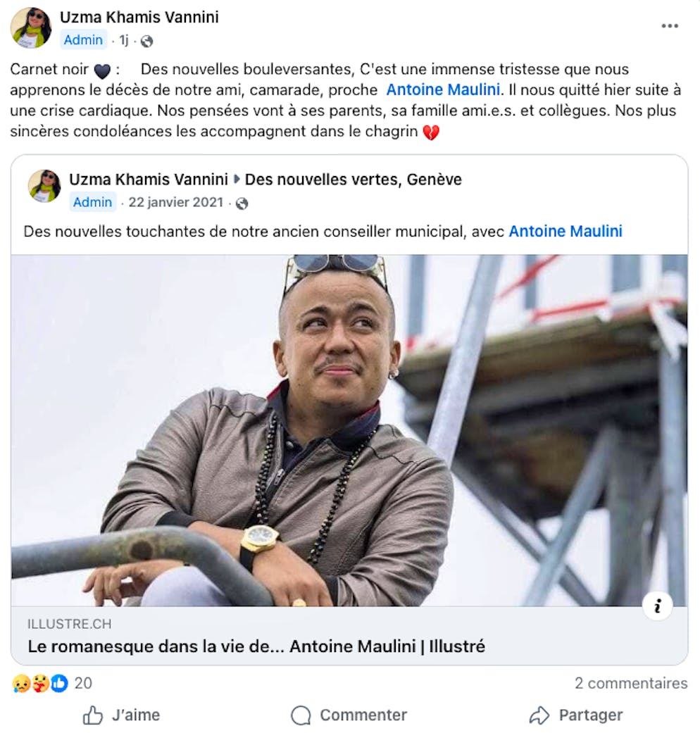Open Antoine Maulini's tagged profile link
Viewport: 700px width, 733px height.
[443, 89]
